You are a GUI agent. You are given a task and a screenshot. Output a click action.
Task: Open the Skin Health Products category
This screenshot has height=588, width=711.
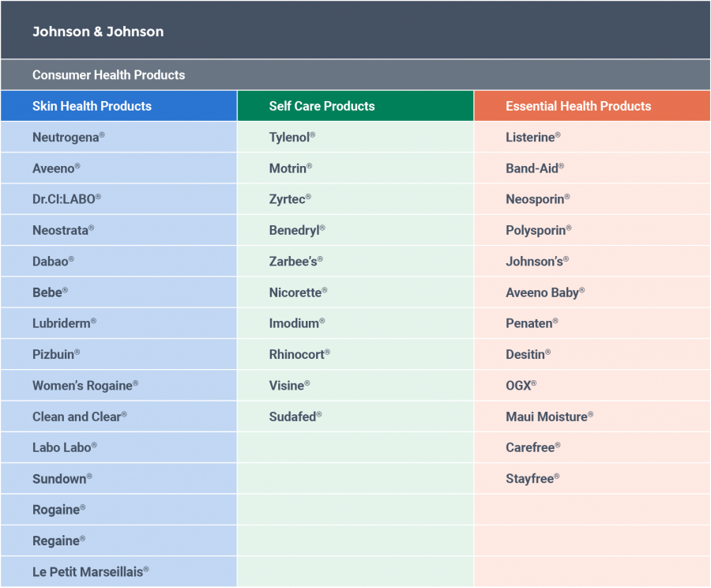click(x=92, y=106)
